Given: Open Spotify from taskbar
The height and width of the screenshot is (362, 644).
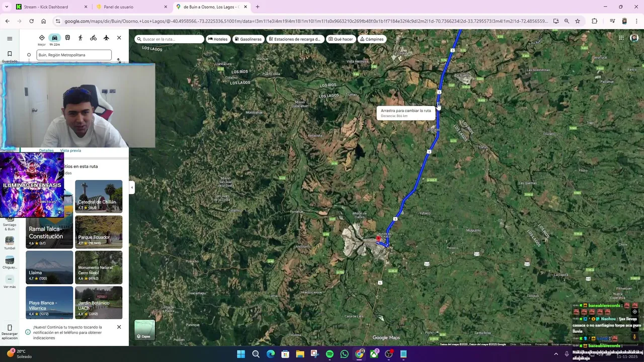Looking at the screenshot, I should pyautogui.click(x=330, y=354).
